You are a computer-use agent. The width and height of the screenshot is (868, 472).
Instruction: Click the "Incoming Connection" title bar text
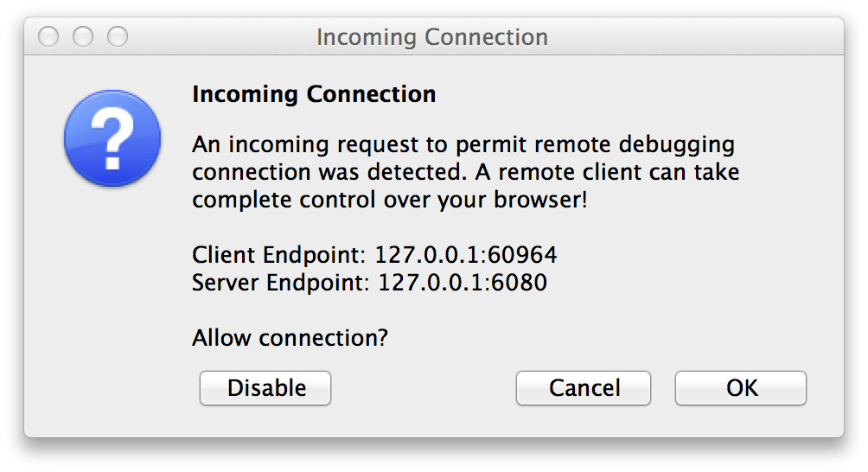(x=431, y=37)
